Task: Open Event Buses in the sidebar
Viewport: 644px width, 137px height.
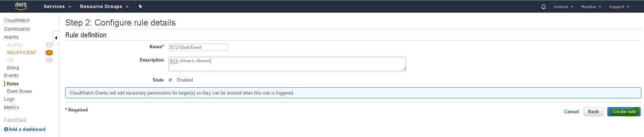Action: [x=19, y=91]
